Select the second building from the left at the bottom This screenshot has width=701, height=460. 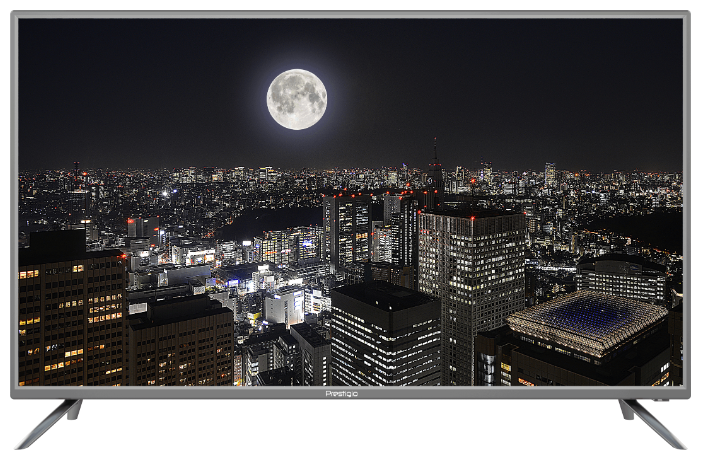pos(180,345)
